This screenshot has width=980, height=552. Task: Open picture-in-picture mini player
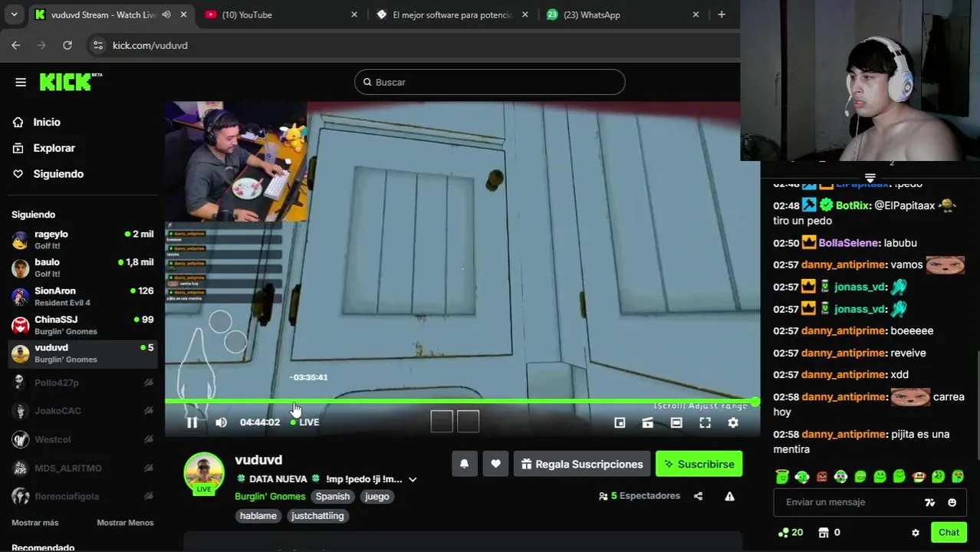click(x=620, y=422)
